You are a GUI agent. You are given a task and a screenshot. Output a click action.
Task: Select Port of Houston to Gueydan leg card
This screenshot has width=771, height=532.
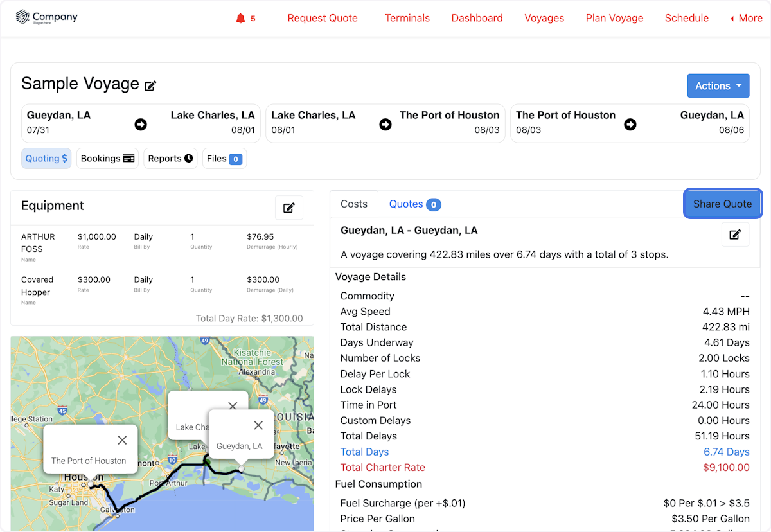point(630,123)
